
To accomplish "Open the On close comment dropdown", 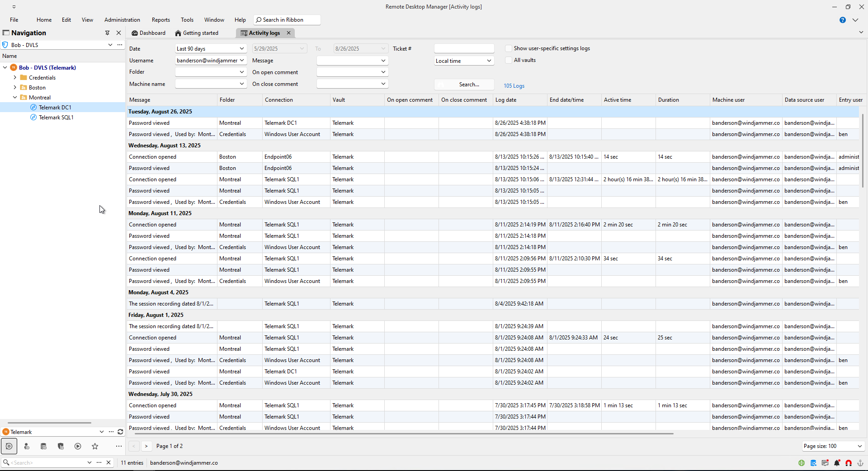I will pos(383,84).
